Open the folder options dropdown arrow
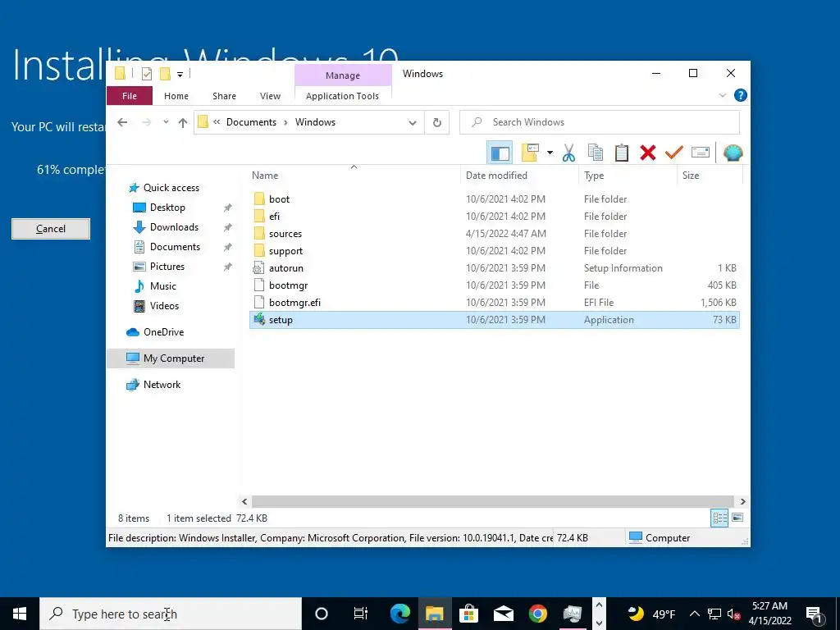Image resolution: width=840 pixels, height=630 pixels. (550, 153)
